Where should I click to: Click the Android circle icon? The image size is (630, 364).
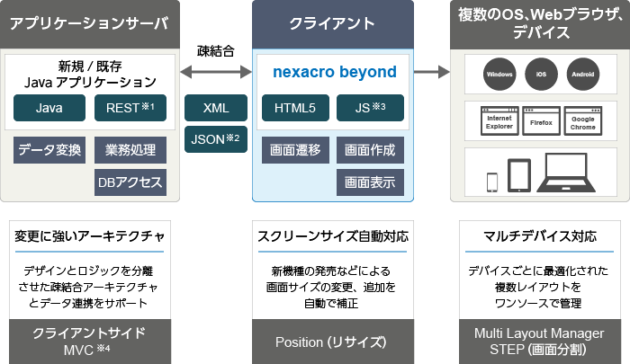pyautogui.click(x=583, y=75)
